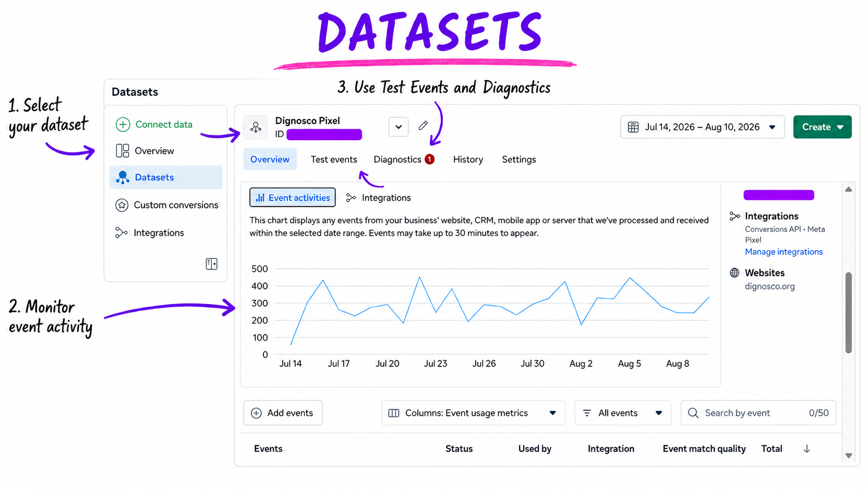Click the magnifier icon in search box
Image resolution: width=868 pixels, height=489 pixels.
tap(693, 413)
